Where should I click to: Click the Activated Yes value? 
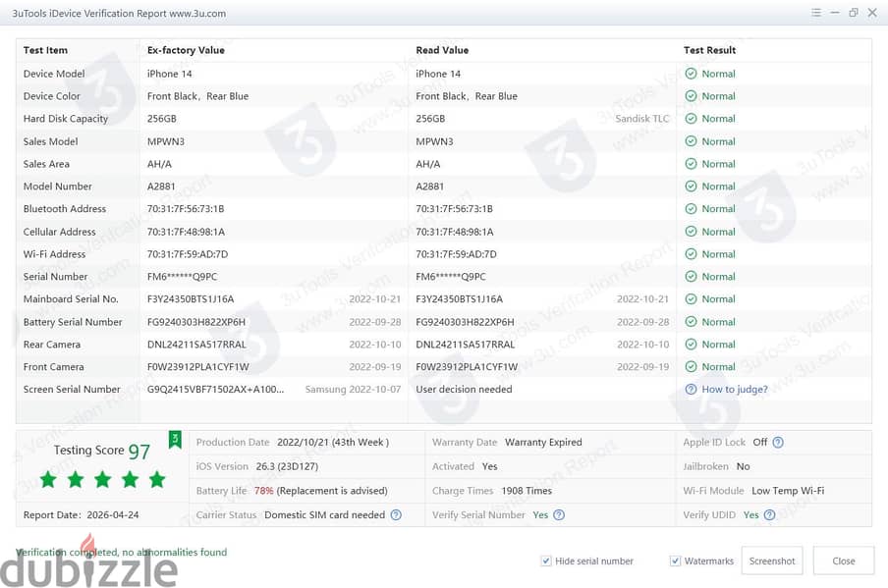490,466
